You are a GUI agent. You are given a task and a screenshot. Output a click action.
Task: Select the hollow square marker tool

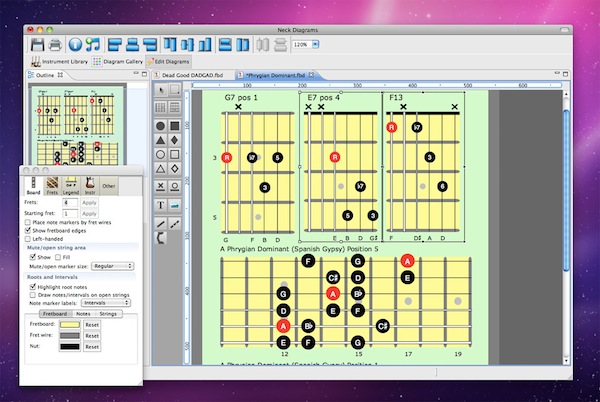175,155
